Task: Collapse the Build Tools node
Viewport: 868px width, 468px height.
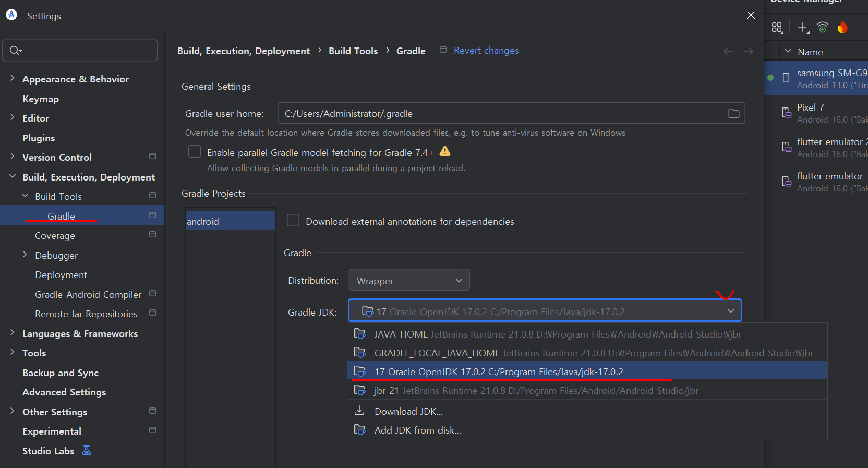Action: [x=25, y=195]
